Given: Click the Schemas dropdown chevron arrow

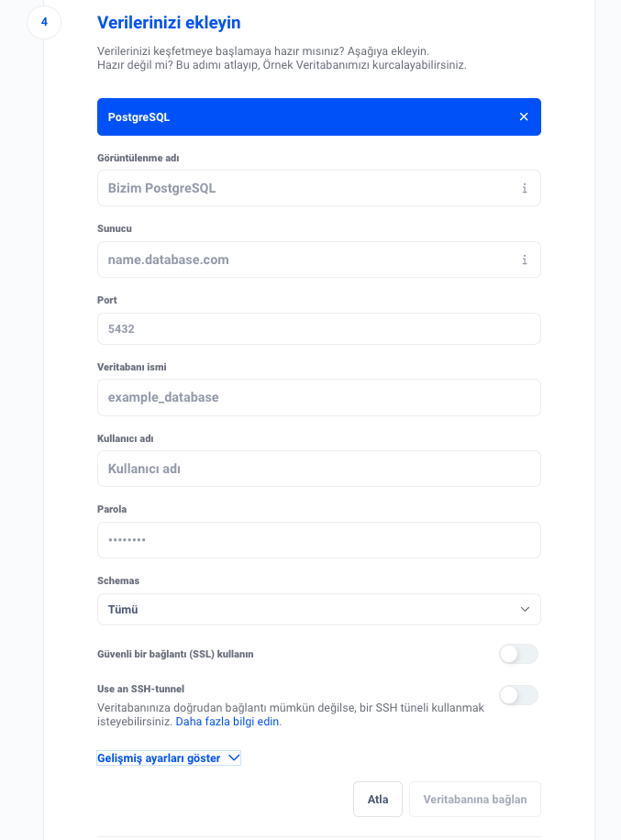Looking at the screenshot, I should pos(525,609).
